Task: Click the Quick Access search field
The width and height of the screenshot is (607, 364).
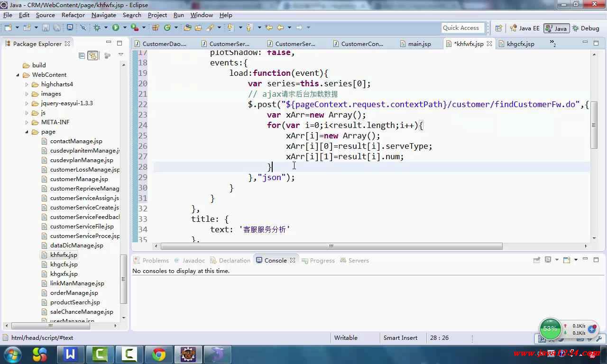Action: pos(463,28)
